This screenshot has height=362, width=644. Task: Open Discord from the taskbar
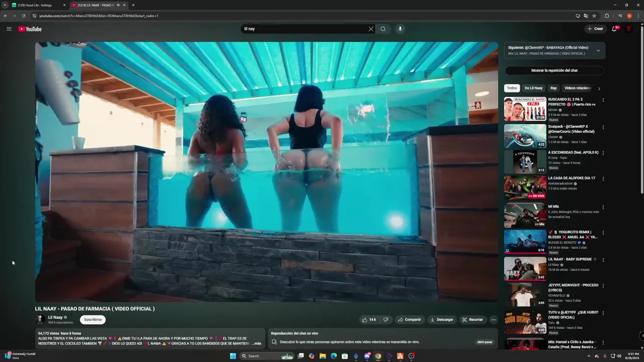(368, 356)
